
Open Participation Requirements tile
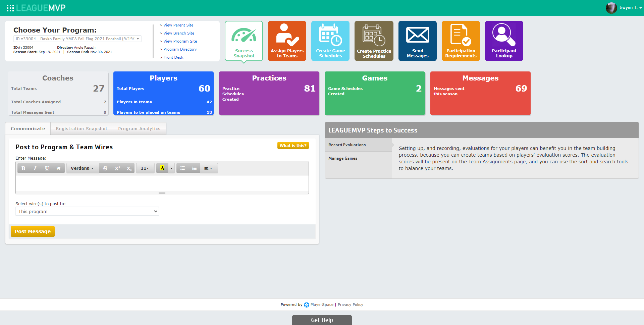(x=461, y=41)
